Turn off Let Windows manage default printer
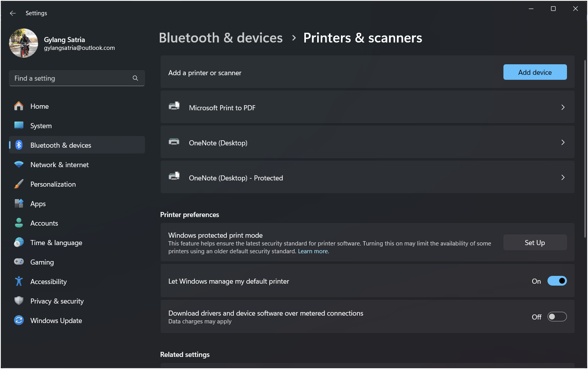This screenshot has height=369, width=588. [x=557, y=281]
